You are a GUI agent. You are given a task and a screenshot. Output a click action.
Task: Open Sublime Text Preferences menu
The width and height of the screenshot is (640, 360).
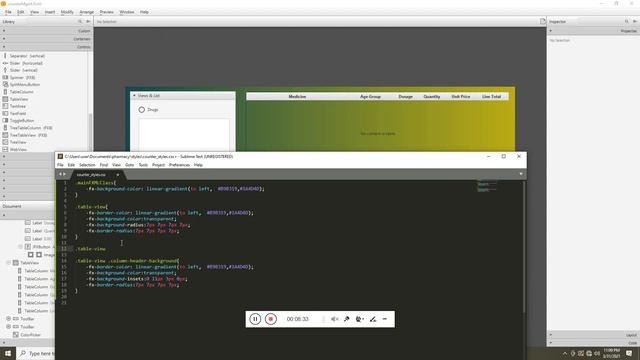click(x=179, y=165)
